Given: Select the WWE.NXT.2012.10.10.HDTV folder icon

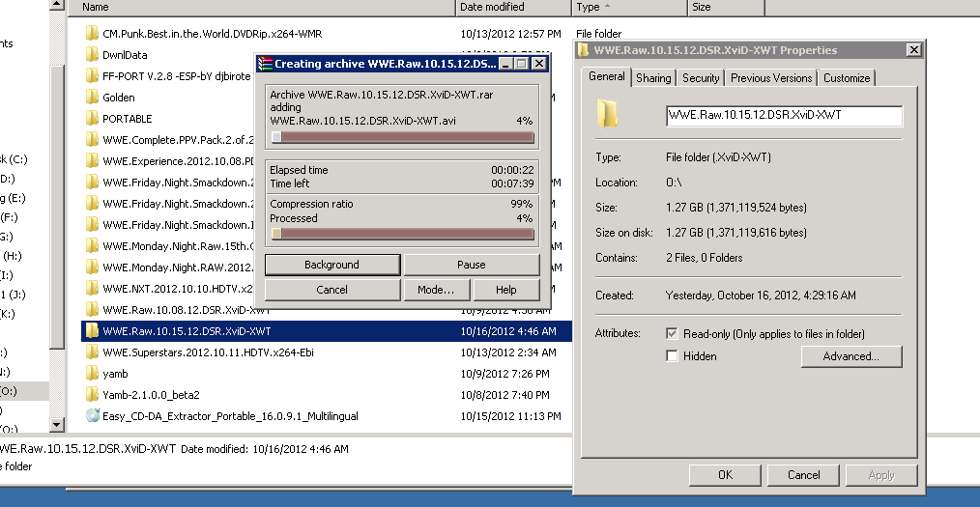Looking at the screenshot, I should (x=92, y=288).
